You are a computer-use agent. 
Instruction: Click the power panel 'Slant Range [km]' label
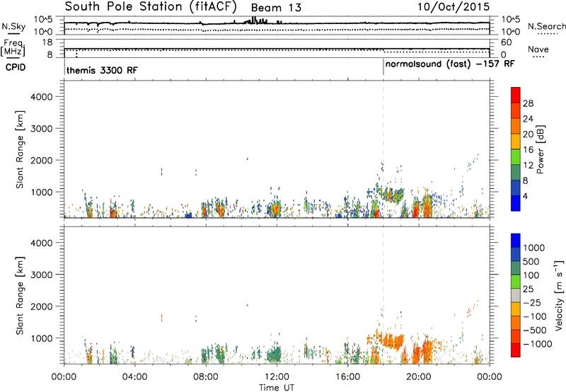[x=20, y=149]
